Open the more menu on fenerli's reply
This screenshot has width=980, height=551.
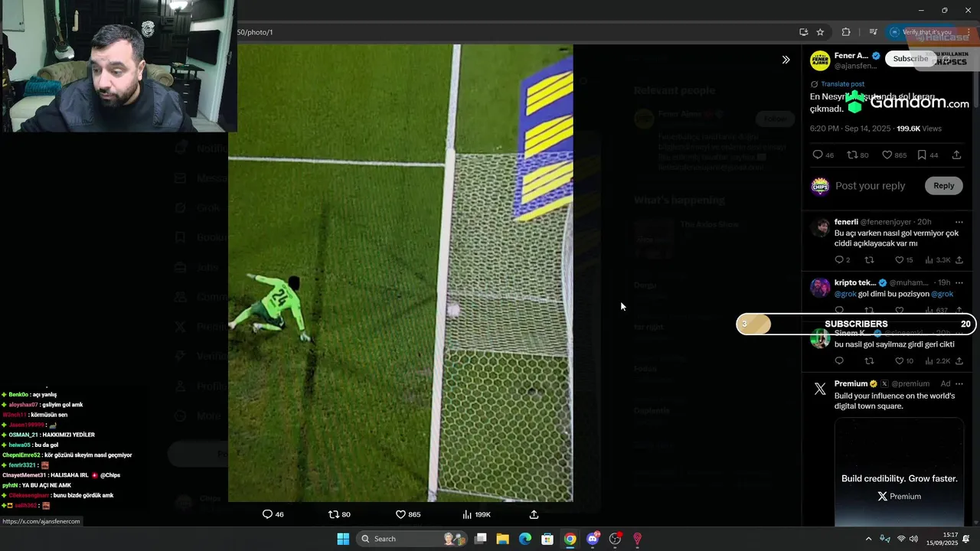click(959, 222)
